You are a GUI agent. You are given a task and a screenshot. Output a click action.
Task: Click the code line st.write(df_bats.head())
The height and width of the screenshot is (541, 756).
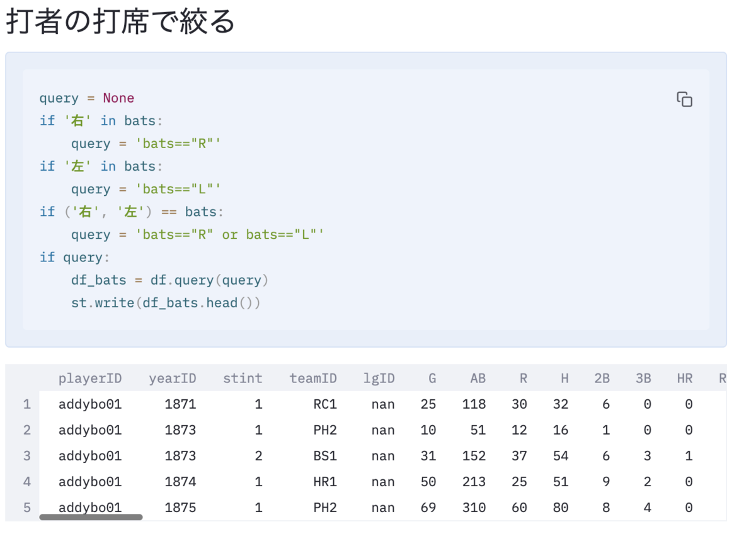[x=166, y=303]
